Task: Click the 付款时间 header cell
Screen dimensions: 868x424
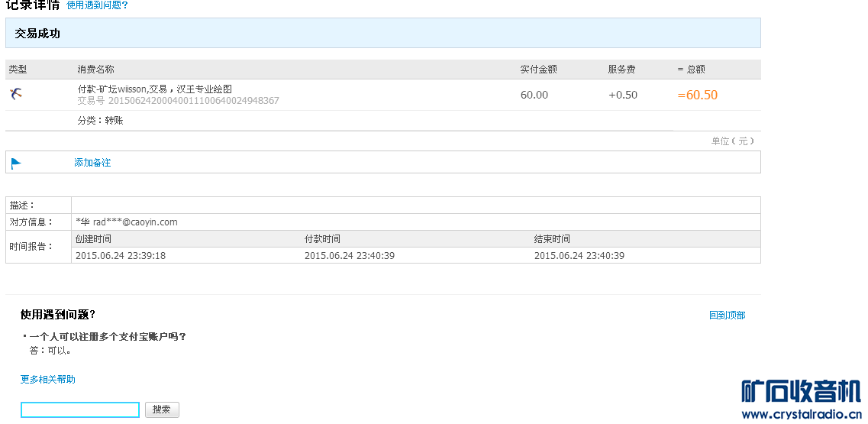Action: [322, 239]
